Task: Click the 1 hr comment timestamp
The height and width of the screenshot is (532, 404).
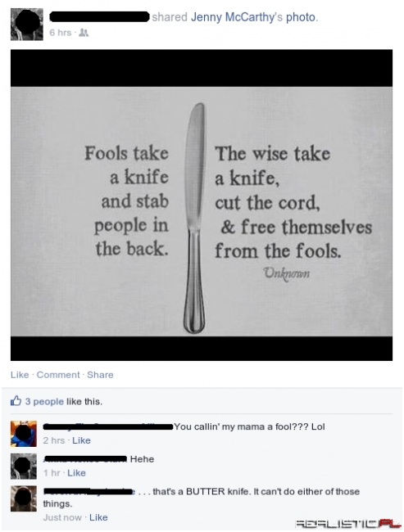Action: click(x=52, y=472)
